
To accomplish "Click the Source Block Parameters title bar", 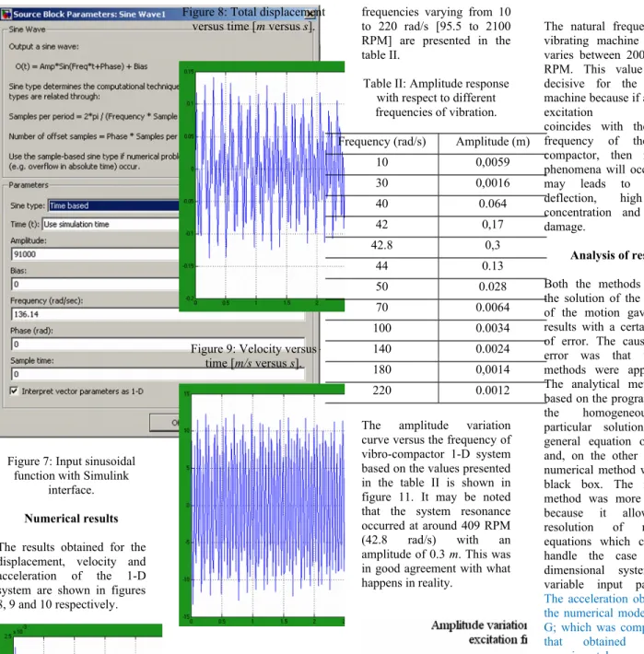I will (160, 14).
